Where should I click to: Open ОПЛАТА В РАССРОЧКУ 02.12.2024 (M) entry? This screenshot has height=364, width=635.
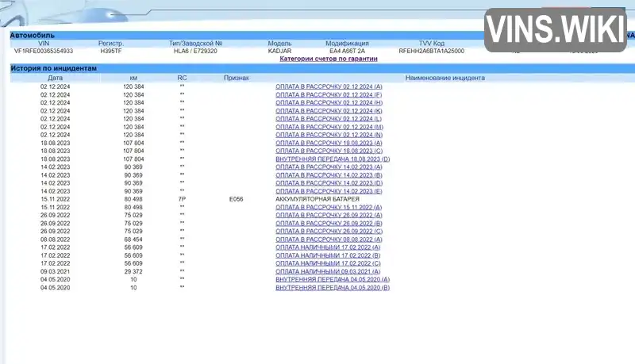pos(329,127)
